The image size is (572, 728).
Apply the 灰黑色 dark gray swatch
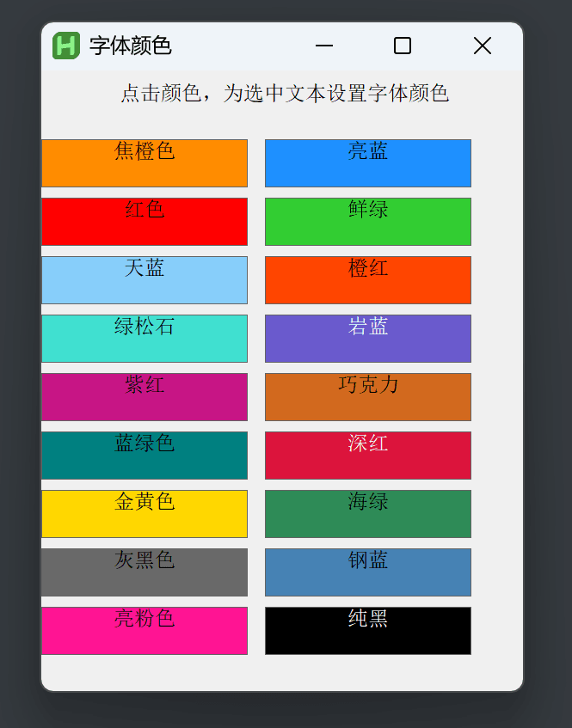145,572
